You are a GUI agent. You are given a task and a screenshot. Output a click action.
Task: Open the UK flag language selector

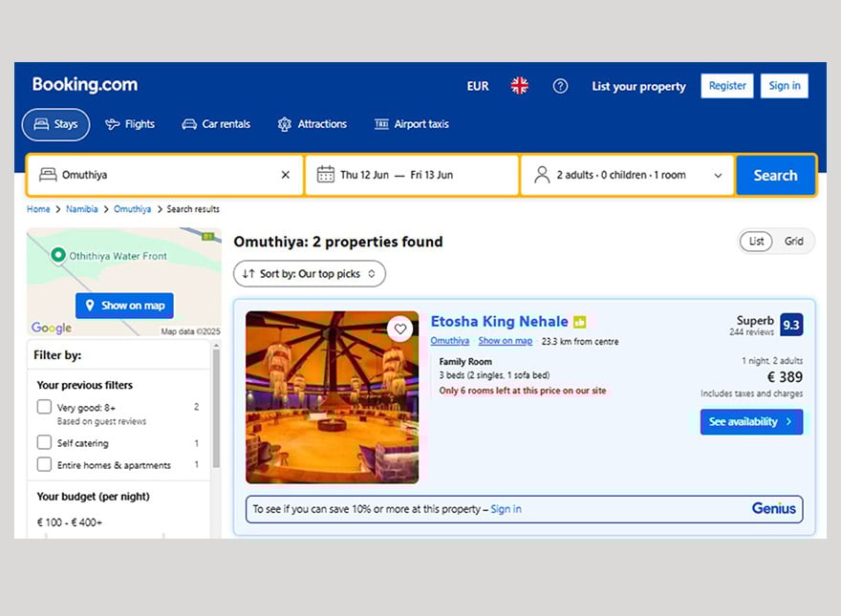tap(519, 86)
